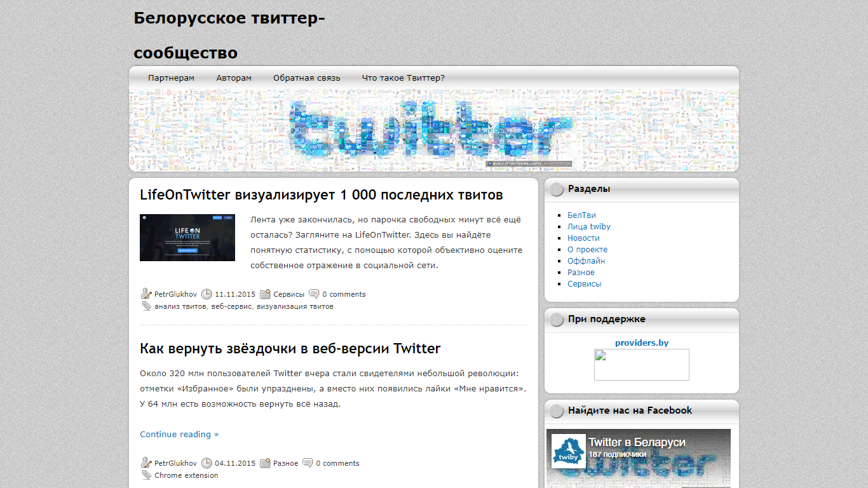Open 0 comments link on звёздочки post
The height and width of the screenshot is (488, 868).
337,463
